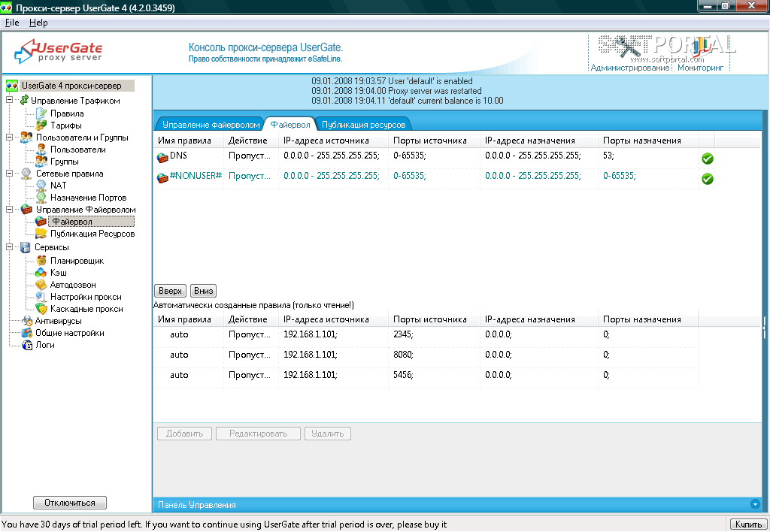The image size is (770, 532).
Task: Select the Антивирусы tree item
Action: click(x=59, y=320)
